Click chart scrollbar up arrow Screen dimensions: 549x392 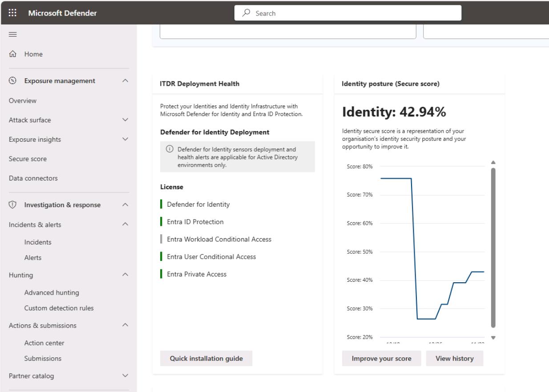coord(493,163)
